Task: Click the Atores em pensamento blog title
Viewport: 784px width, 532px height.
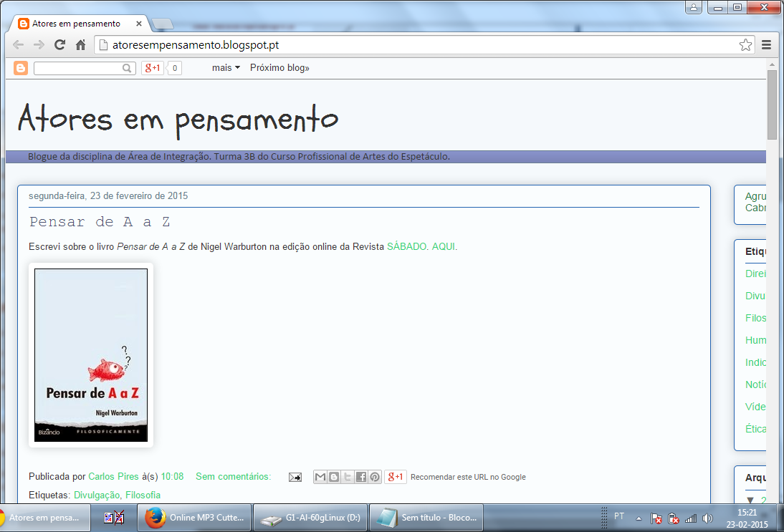Action: (178, 120)
